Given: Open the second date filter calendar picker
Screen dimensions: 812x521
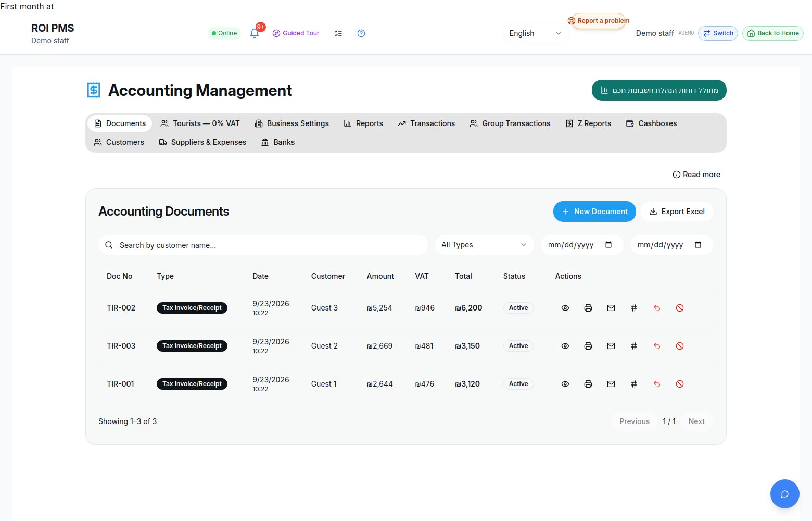Looking at the screenshot, I should pos(698,245).
